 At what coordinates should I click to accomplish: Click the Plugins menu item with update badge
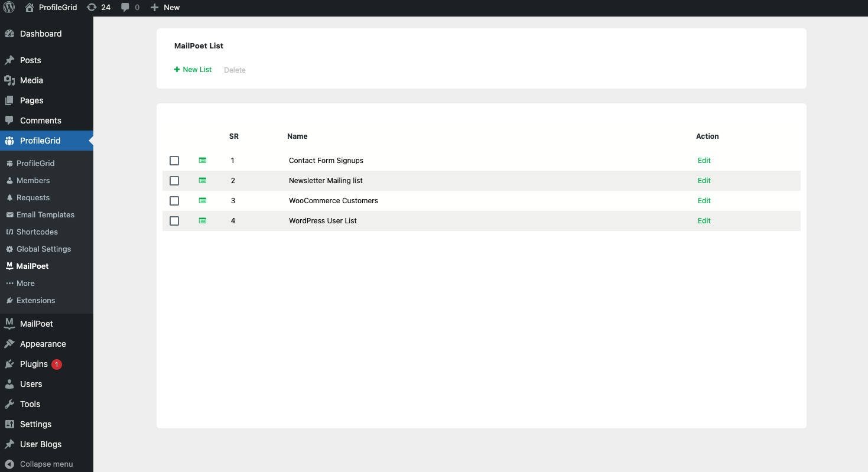click(34, 364)
